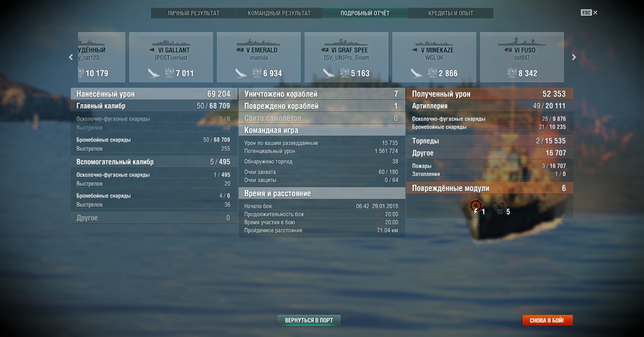Click the Minekaze ship silhouette icon

coord(434,42)
